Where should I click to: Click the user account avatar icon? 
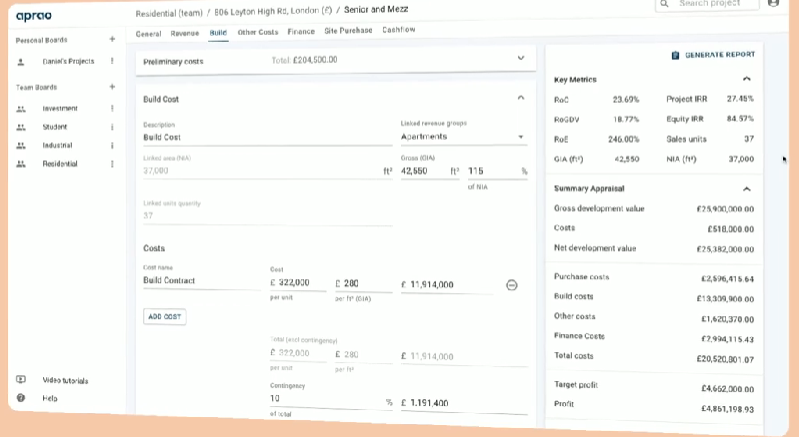point(773,4)
